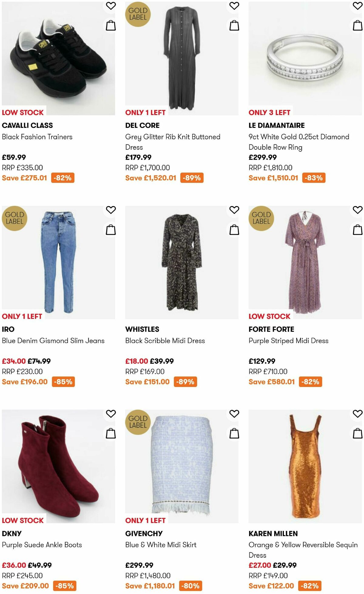Add the Cavalli Class trainers to the bag

coord(111,25)
